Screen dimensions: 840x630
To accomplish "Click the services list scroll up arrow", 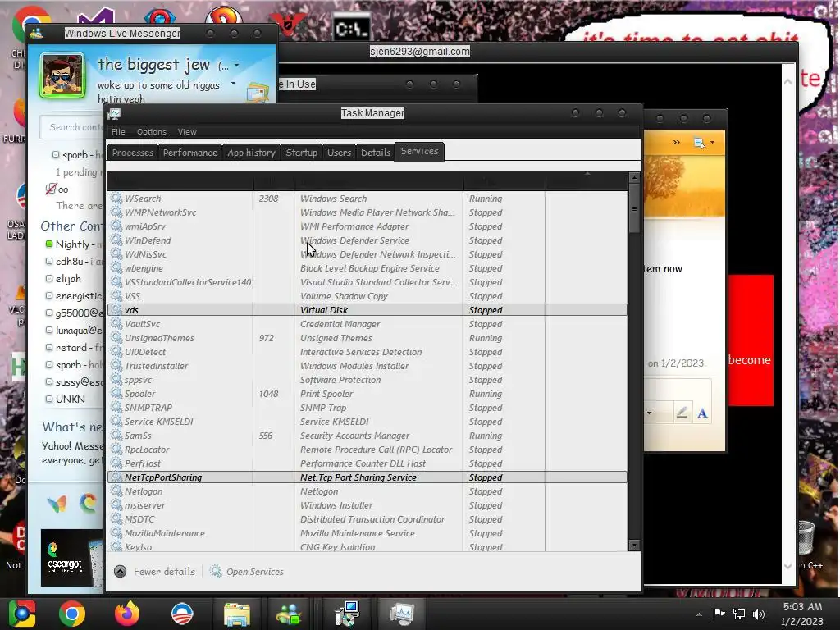I will point(634,177).
